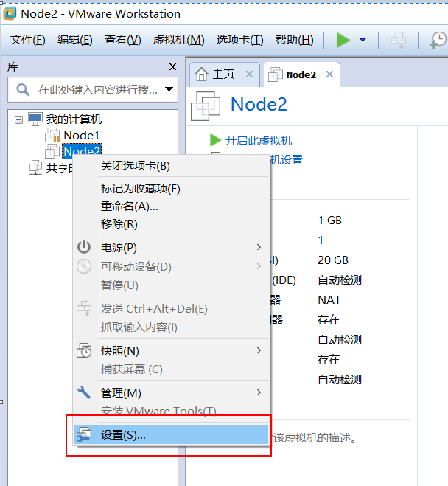Choose 重命名(A)... in the context menu
The image size is (448, 486).
click(129, 206)
